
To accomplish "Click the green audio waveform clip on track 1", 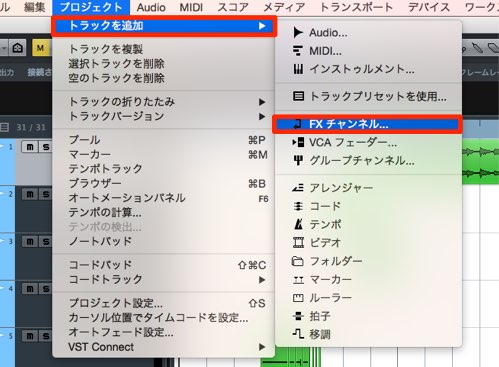I will tap(481, 161).
